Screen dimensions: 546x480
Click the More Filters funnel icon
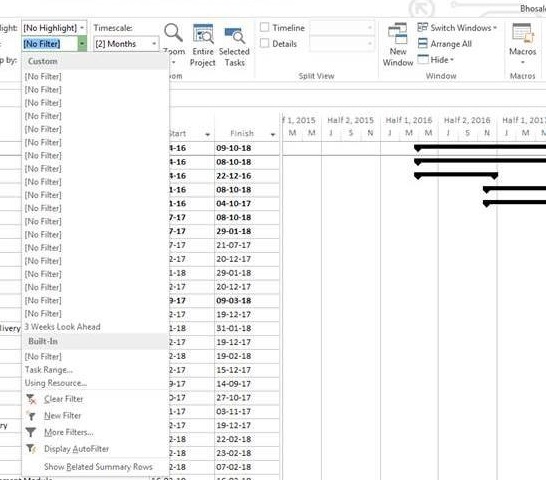tap(31, 432)
